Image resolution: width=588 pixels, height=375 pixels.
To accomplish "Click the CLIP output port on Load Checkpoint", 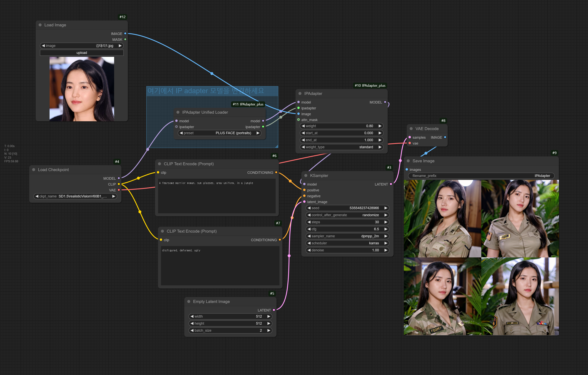I will pyautogui.click(x=119, y=184).
